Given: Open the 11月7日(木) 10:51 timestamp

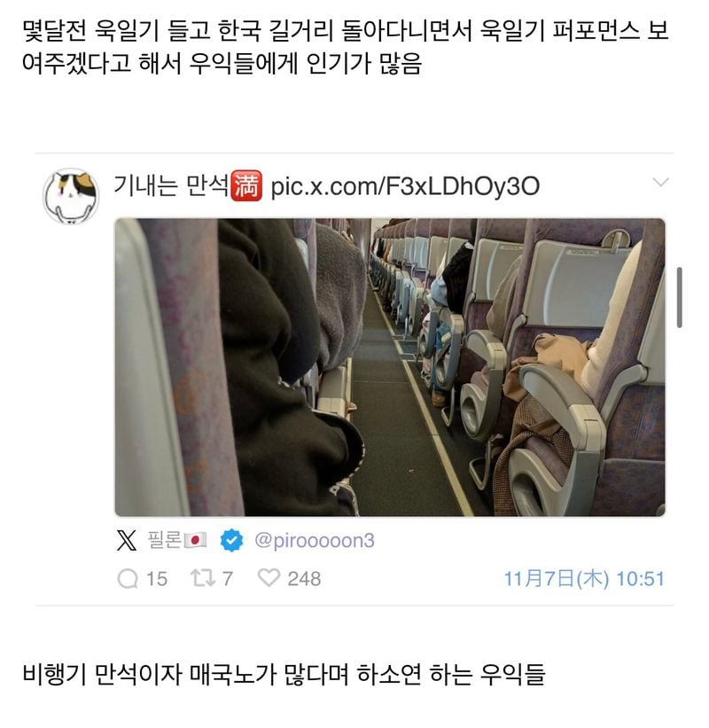Looking at the screenshot, I should point(584,579).
